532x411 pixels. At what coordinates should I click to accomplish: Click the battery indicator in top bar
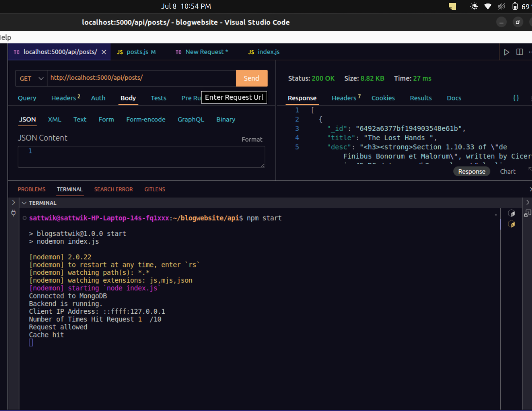pyautogui.click(x=515, y=6)
